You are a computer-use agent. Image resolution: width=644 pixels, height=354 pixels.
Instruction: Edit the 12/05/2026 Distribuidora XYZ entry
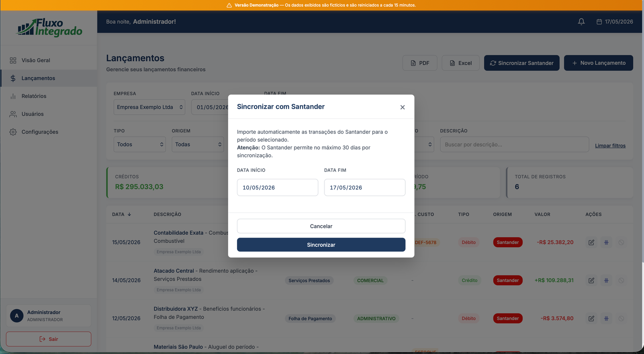point(591,319)
